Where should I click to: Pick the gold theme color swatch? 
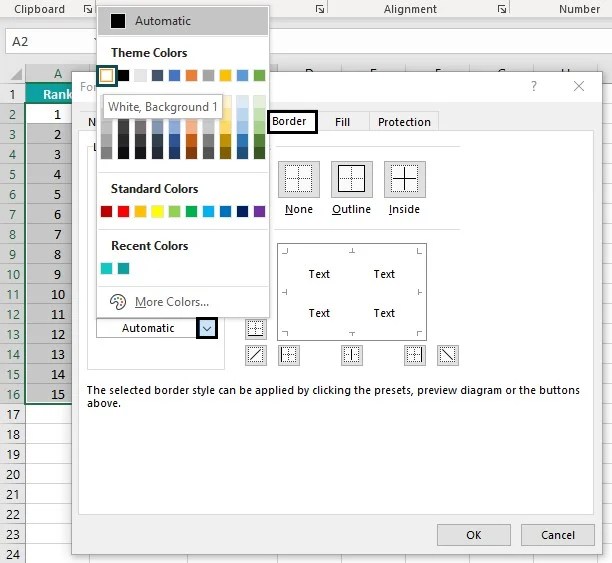pos(225,75)
